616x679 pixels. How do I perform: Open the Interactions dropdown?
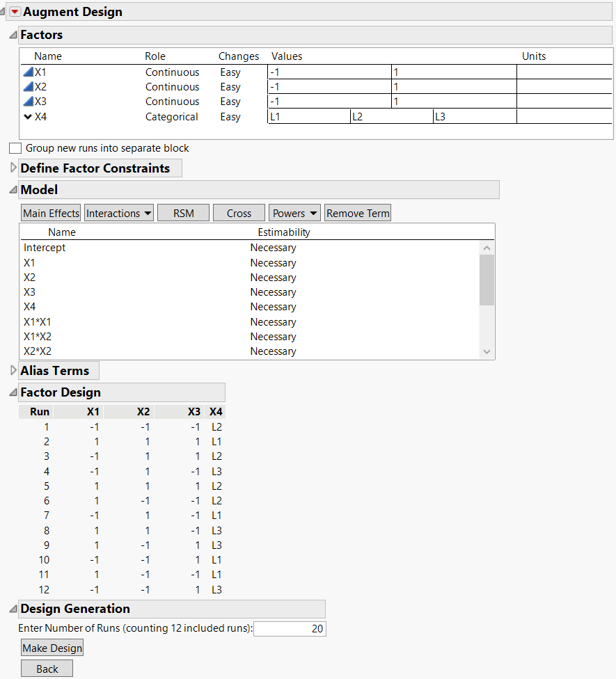click(119, 213)
